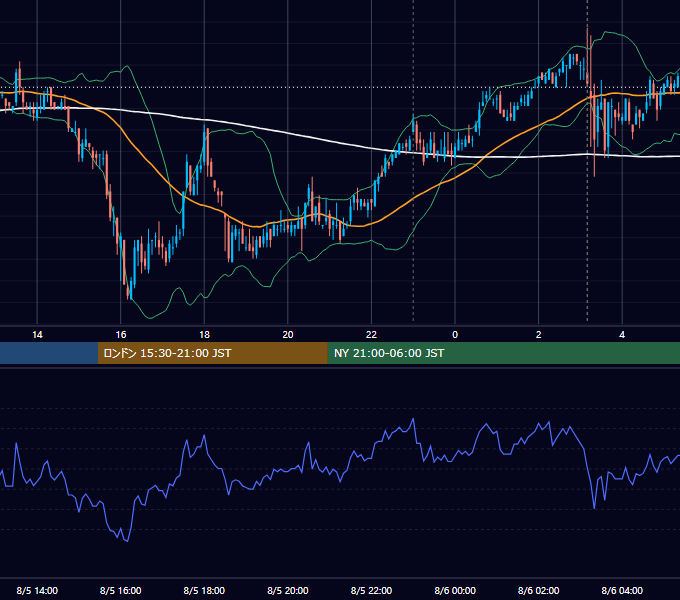The image size is (680, 600).
Task: Click time axis label 16
Action: pos(121,334)
